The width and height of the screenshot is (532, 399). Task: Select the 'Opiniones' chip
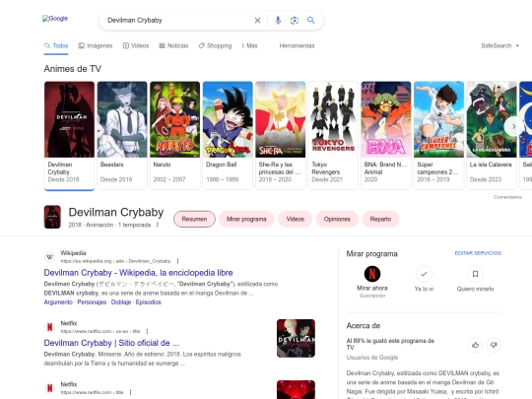337,219
